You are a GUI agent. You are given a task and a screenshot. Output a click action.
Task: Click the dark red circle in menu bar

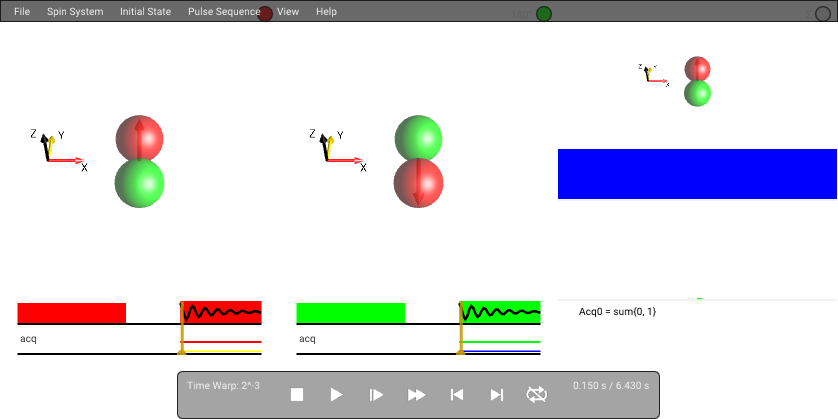(265, 14)
